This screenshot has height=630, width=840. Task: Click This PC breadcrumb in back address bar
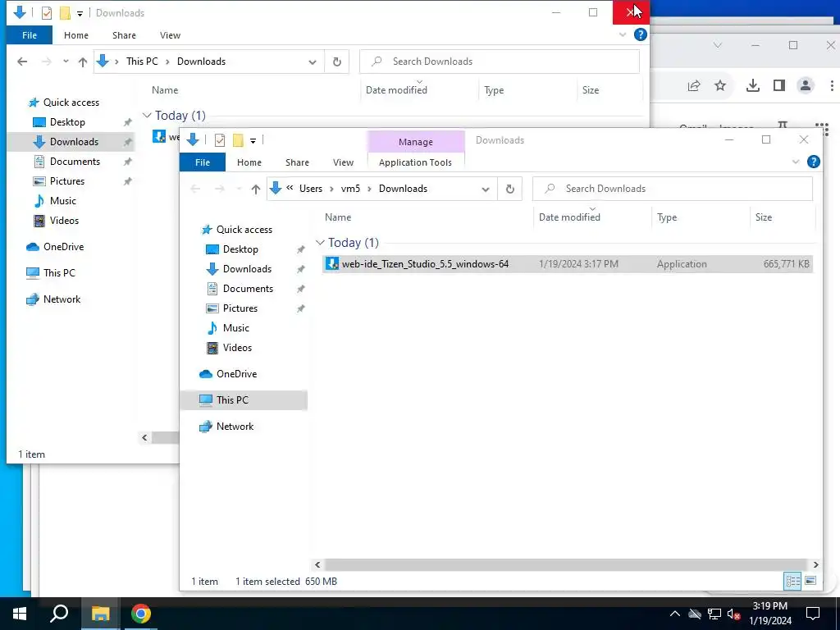[x=142, y=62]
